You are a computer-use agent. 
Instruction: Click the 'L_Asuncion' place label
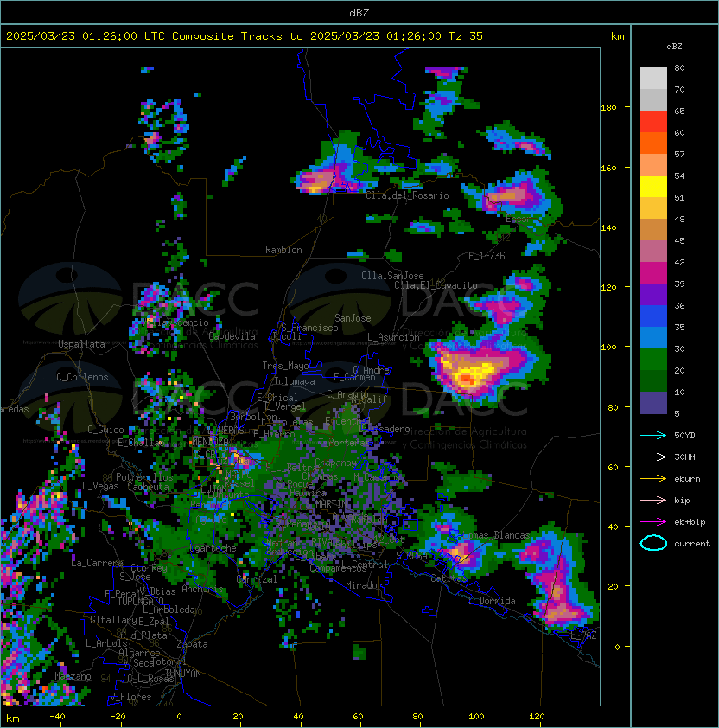point(393,337)
